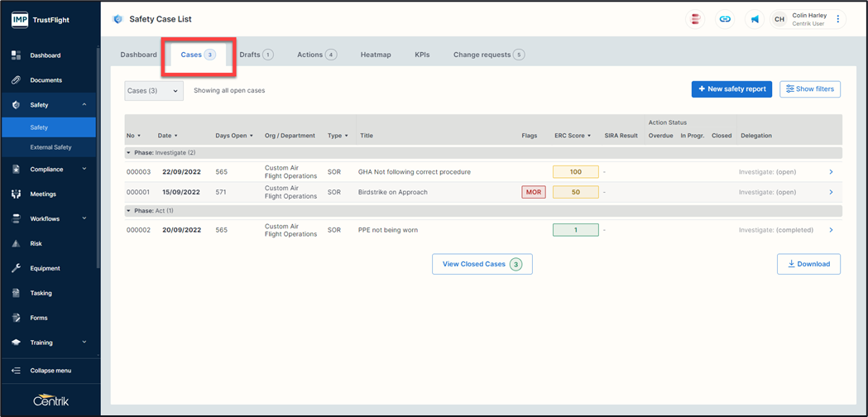Click the New safety report button
This screenshot has height=417, width=868.
pos(731,89)
